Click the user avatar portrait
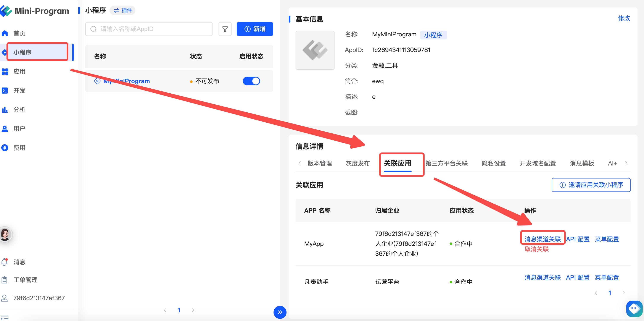The height and width of the screenshot is (321, 644). point(5,234)
